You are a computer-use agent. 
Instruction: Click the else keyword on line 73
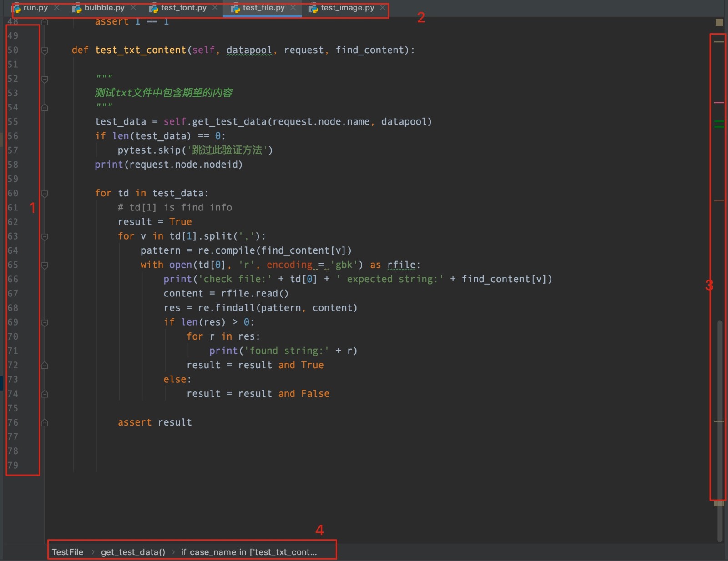click(x=175, y=380)
